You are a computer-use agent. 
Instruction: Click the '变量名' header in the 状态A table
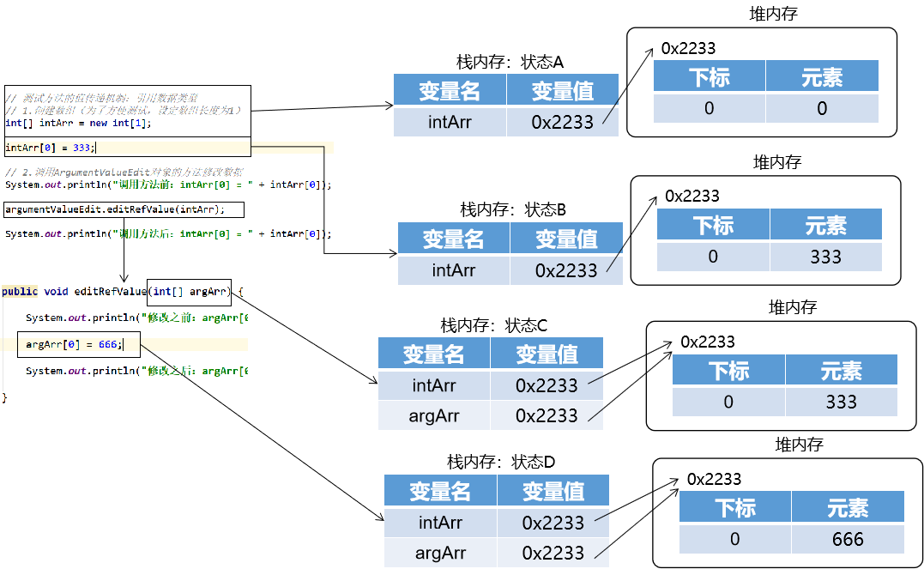click(450, 90)
